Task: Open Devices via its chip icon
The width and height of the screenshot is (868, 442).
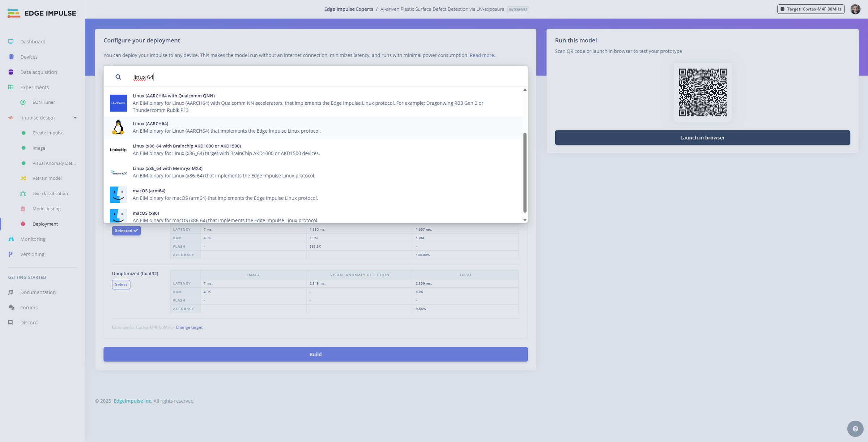Action: click(x=11, y=57)
